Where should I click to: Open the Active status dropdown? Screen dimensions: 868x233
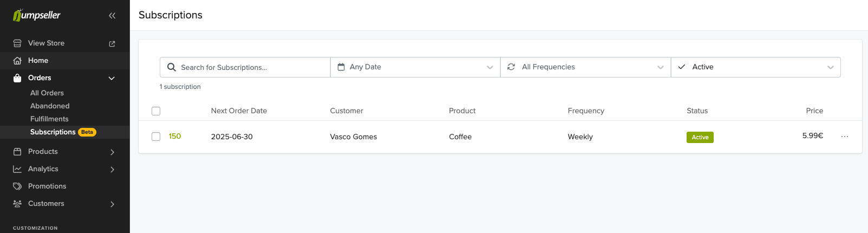click(x=756, y=67)
